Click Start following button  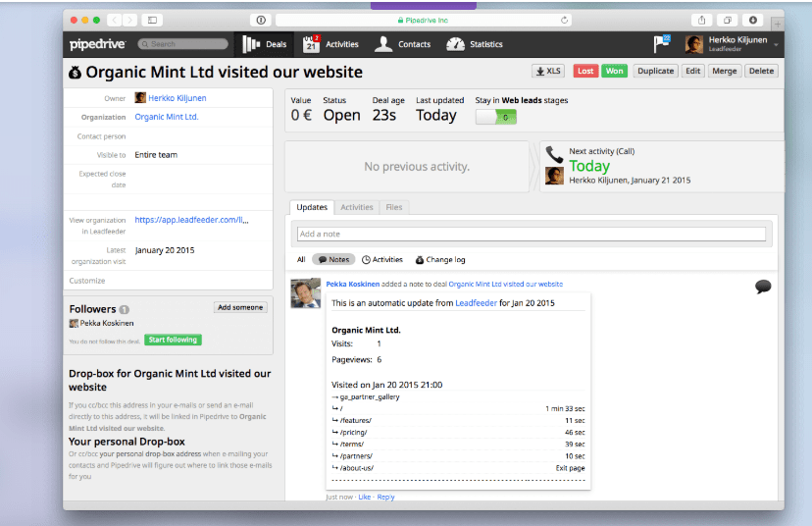(173, 340)
